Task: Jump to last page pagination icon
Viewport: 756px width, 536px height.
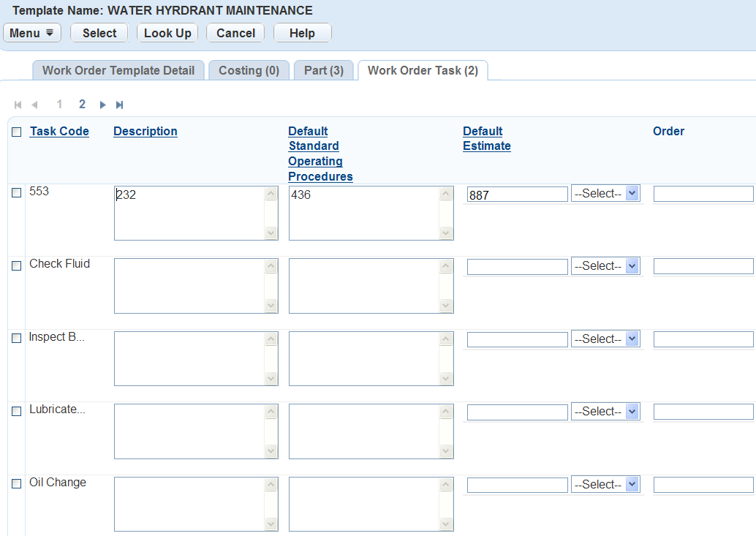Action: click(120, 105)
